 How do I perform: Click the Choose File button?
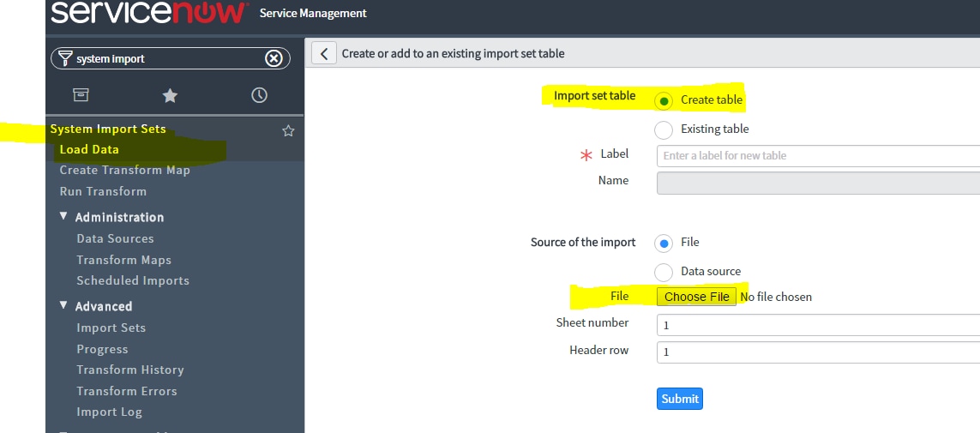click(696, 297)
